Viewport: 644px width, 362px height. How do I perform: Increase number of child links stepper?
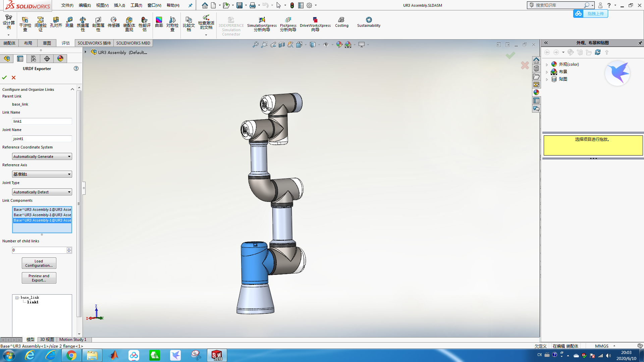coord(69,249)
